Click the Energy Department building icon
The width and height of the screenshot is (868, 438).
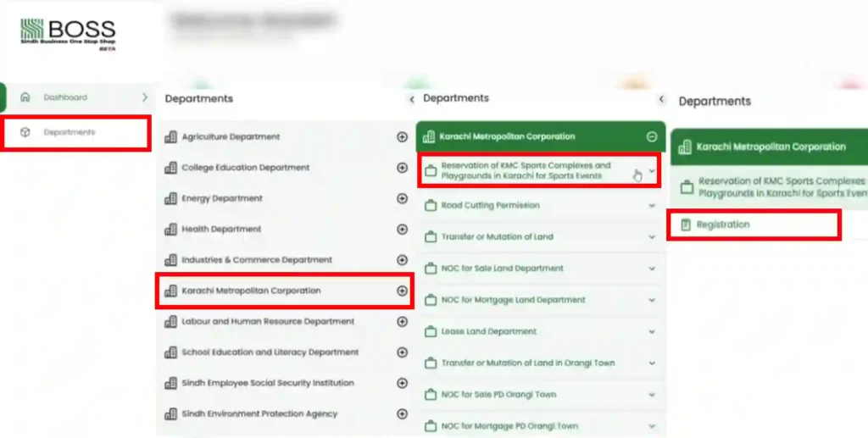point(171,198)
